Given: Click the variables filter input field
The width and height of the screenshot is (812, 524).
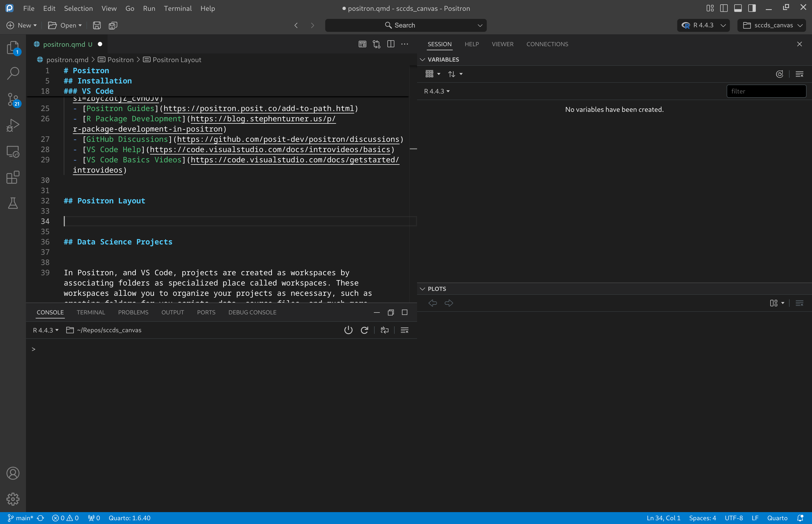Looking at the screenshot, I should tap(766, 91).
